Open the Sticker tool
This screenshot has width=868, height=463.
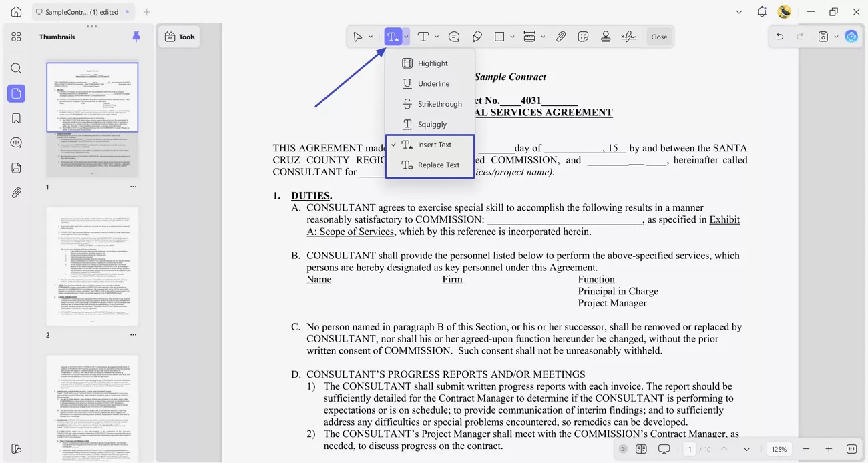[x=583, y=36]
